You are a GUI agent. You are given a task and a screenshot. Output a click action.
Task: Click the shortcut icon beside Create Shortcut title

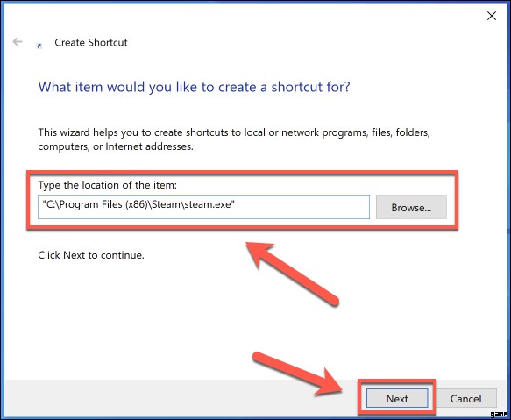coord(39,46)
